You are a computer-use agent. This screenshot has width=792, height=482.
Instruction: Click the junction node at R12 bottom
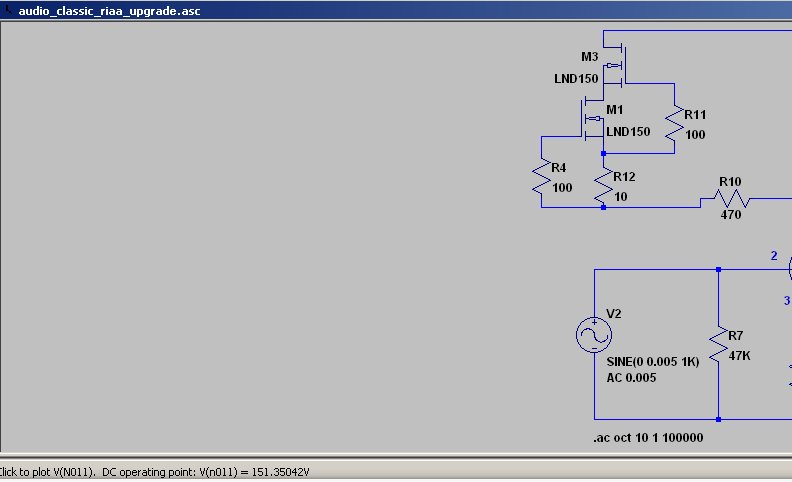(x=604, y=207)
